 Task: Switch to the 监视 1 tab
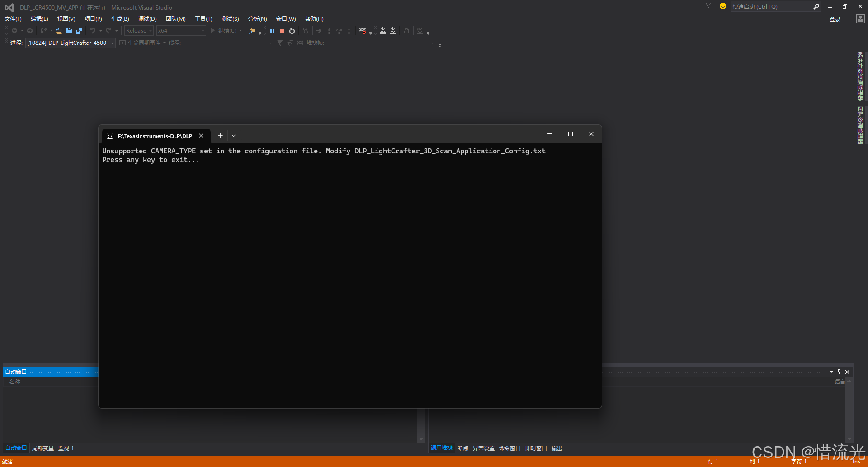(x=66, y=448)
